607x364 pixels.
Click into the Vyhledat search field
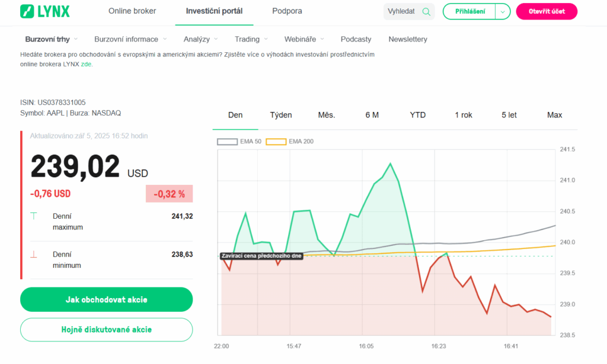click(x=401, y=11)
